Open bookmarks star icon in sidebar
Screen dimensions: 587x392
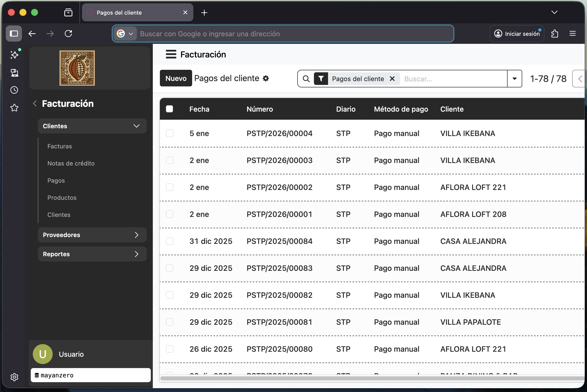point(14,108)
